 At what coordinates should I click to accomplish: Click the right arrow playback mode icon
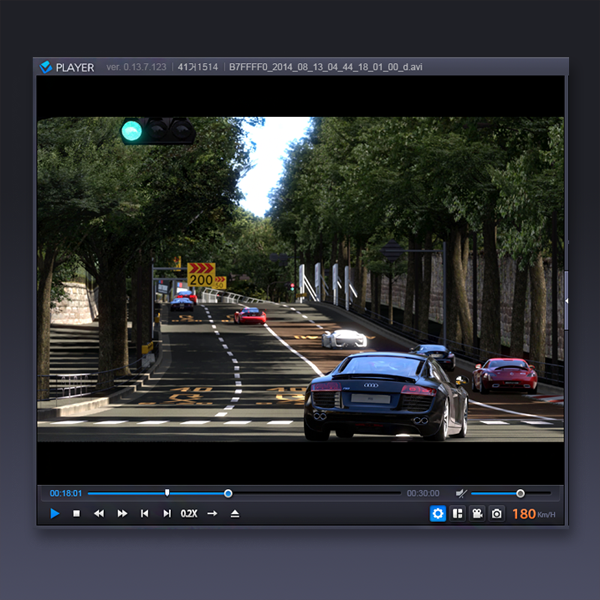pyautogui.click(x=212, y=514)
